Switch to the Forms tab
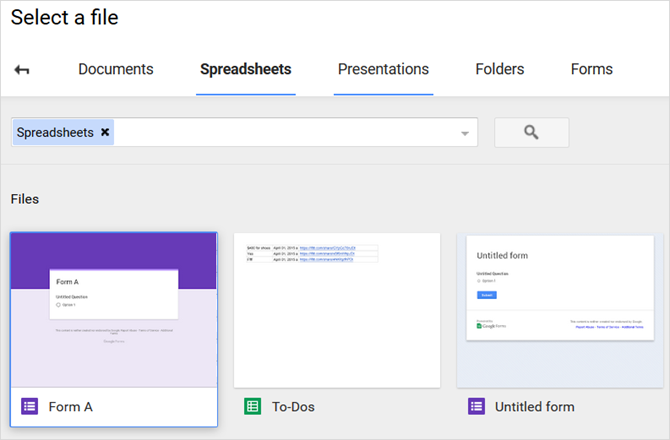This screenshot has width=670, height=440. click(591, 69)
